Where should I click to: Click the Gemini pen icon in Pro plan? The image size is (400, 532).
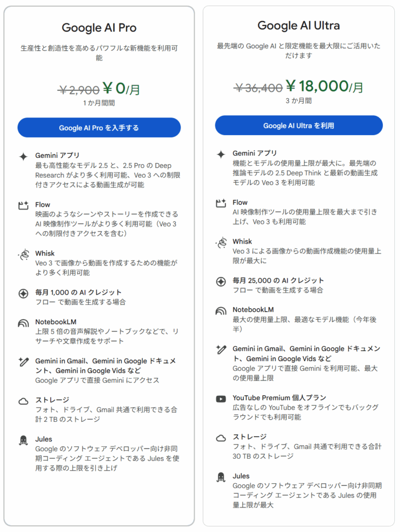(23, 362)
